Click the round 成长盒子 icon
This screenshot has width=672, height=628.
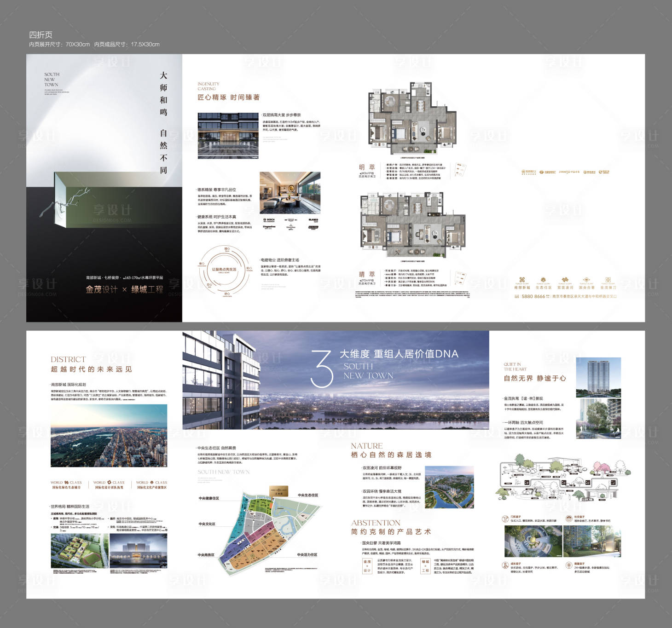tap(505, 565)
